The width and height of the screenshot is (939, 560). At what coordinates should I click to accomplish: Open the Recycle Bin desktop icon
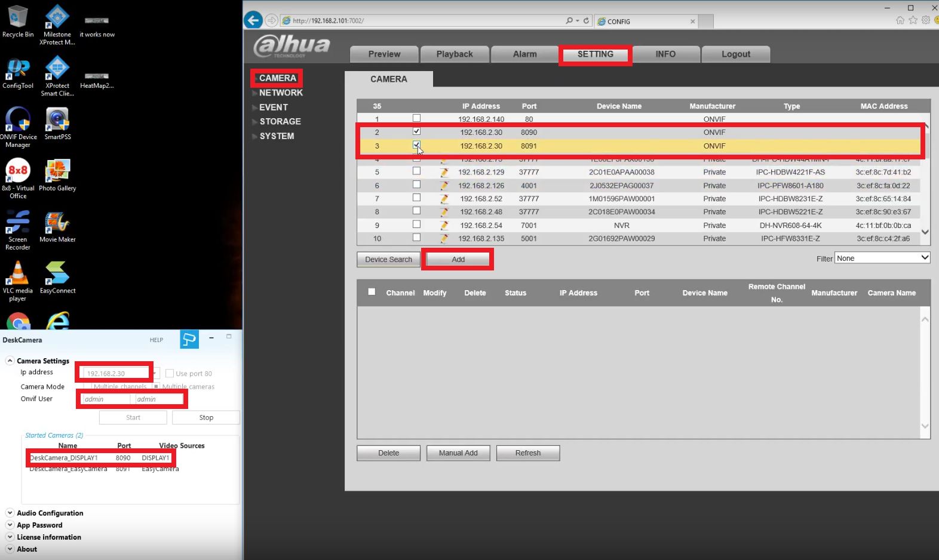18,21
